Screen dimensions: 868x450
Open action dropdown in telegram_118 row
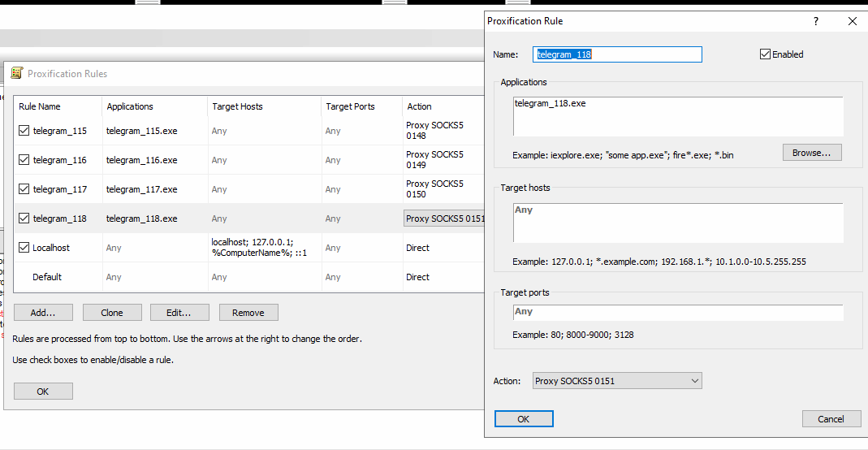click(444, 219)
